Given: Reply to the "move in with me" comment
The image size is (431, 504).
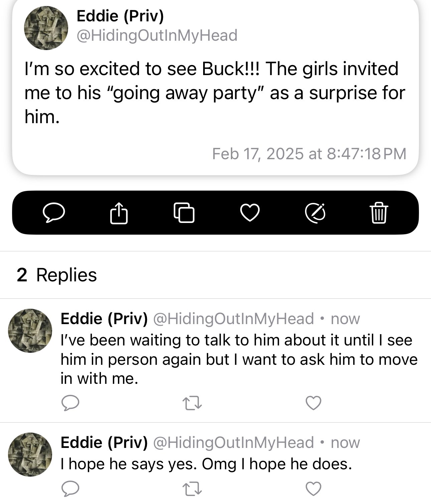Looking at the screenshot, I should 70,403.
